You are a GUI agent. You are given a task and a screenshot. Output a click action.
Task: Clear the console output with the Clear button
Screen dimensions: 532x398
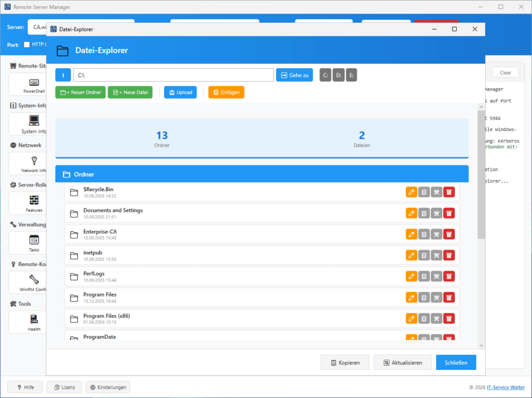point(505,72)
